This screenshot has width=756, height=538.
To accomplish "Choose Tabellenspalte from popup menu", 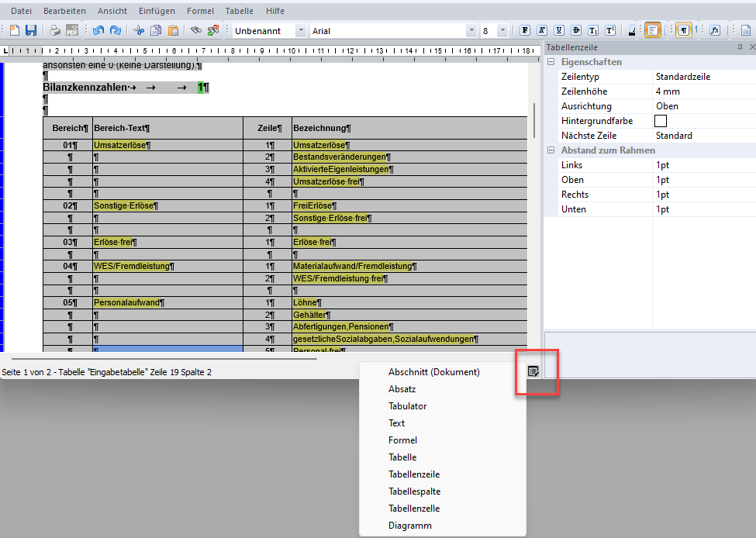I will 414,491.
